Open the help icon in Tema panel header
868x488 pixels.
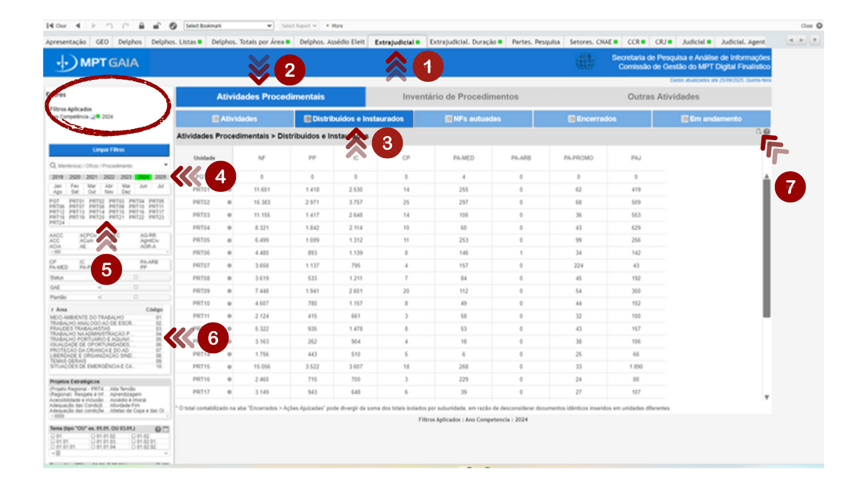point(158,429)
